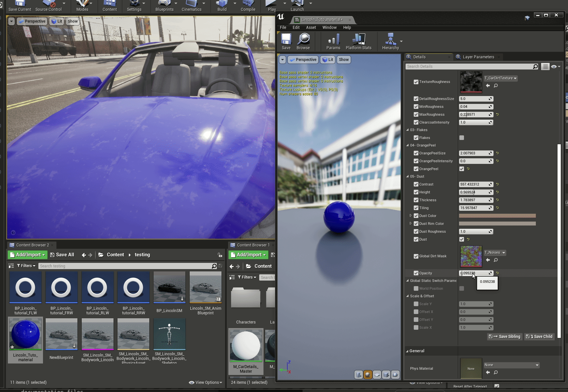Image resolution: width=568 pixels, height=392 pixels.
Task: Enable the Scale Y override checkbox
Action: click(x=416, y=304)
